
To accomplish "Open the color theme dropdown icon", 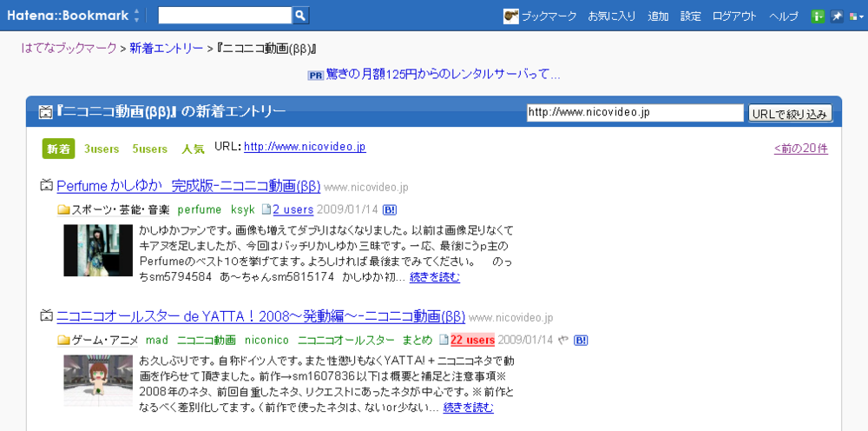I will coord(857,17).
